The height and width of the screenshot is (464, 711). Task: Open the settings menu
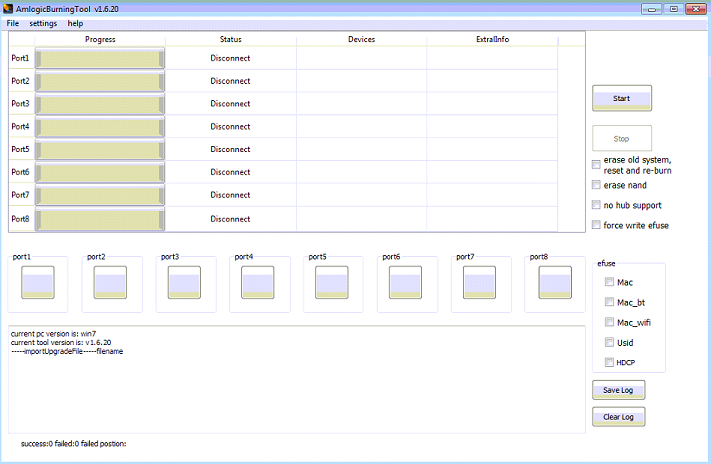[x=43, y=23]
